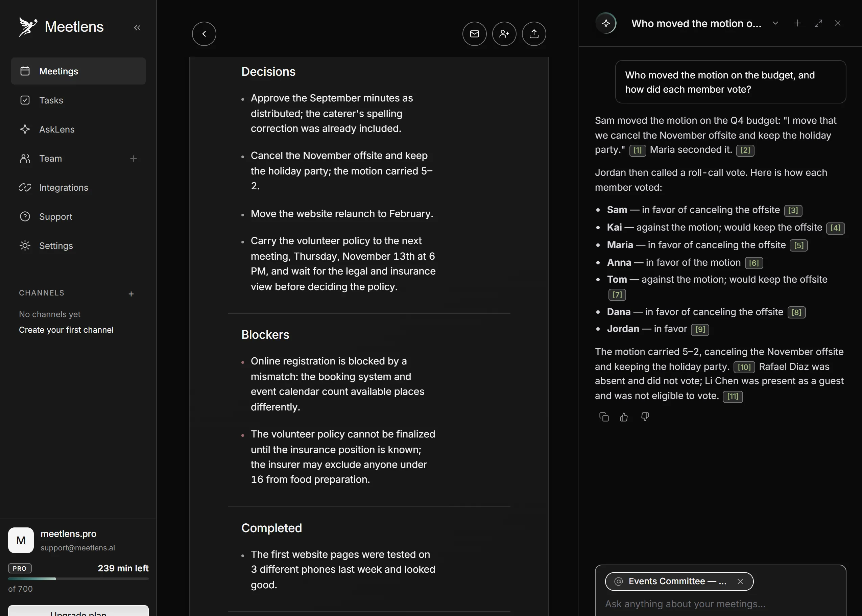Open citation [2] after Maria seconded
Viewport: 862px width, 616px height.
[745, 150]
